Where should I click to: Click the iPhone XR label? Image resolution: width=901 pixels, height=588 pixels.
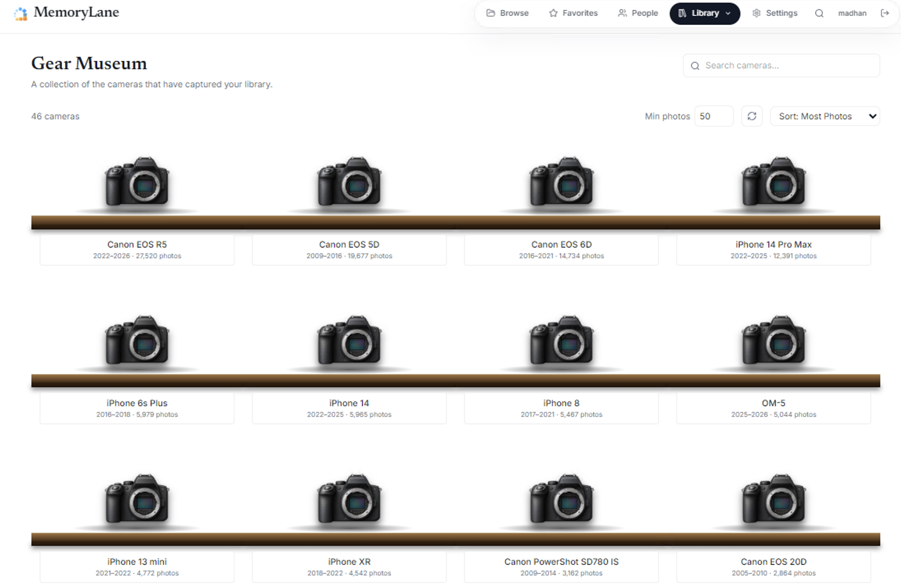coord(349,562)
